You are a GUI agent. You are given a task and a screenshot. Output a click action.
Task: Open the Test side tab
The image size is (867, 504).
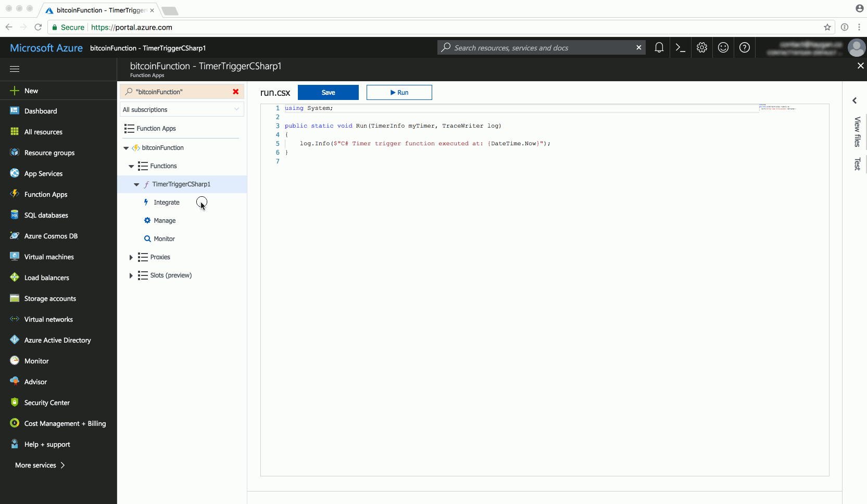click(x=857, y=164)
